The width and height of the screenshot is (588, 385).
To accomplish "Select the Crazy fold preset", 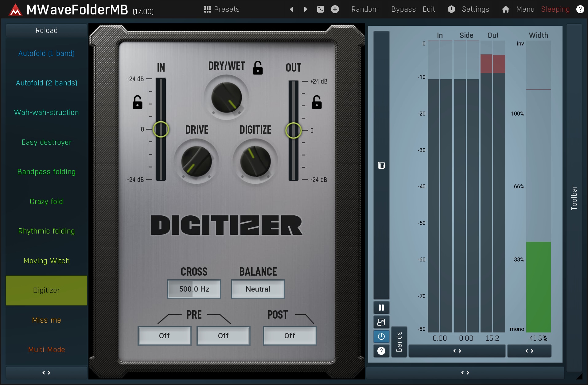I will click(x=46, y=202).
